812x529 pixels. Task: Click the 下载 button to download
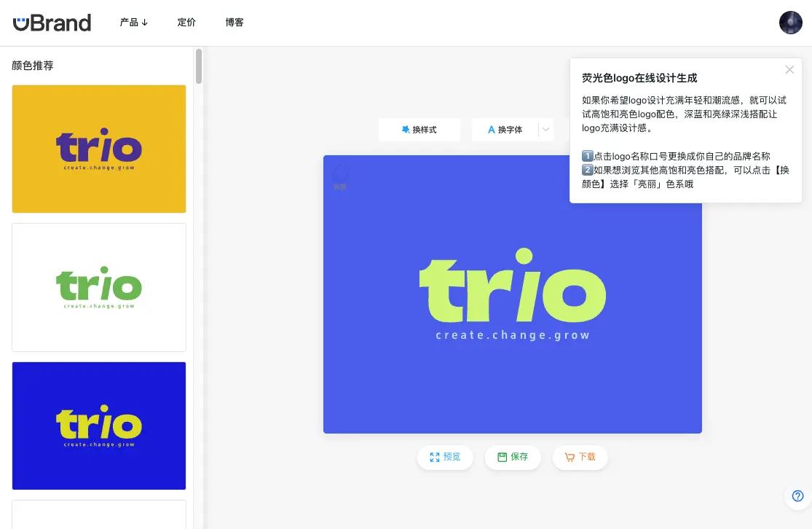[x=580, y=457]
